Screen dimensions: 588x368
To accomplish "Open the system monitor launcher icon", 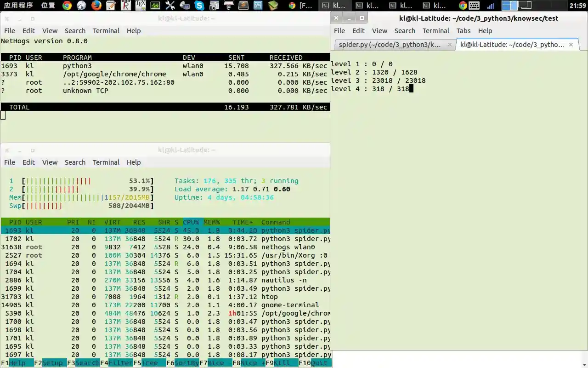I will click(155, 6).
